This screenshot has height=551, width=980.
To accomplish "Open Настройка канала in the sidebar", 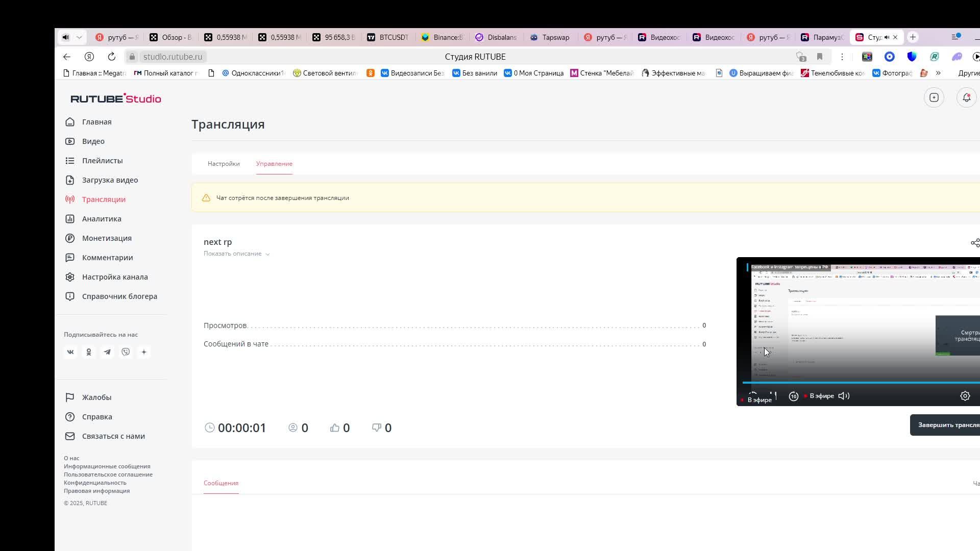I will [x=115, y=277].
